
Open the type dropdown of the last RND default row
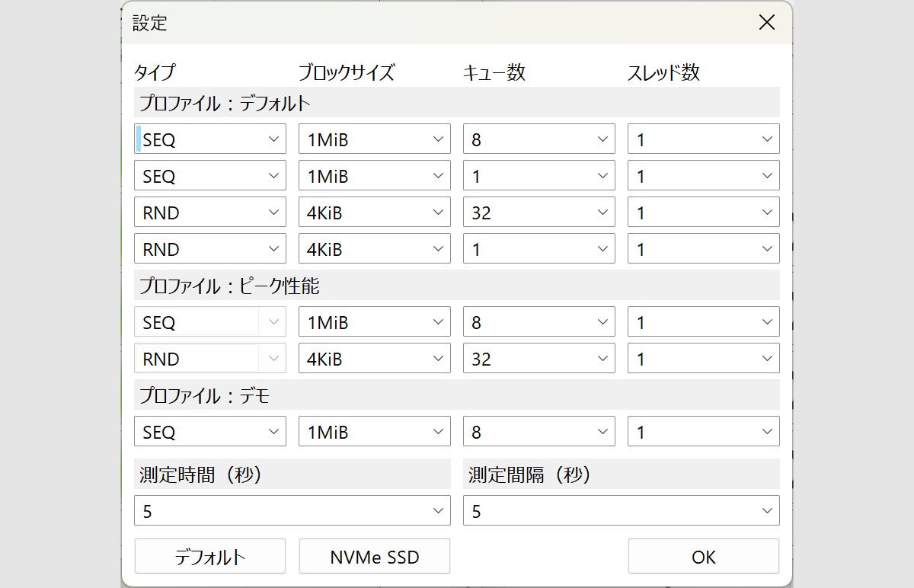[x=209, y=248]
